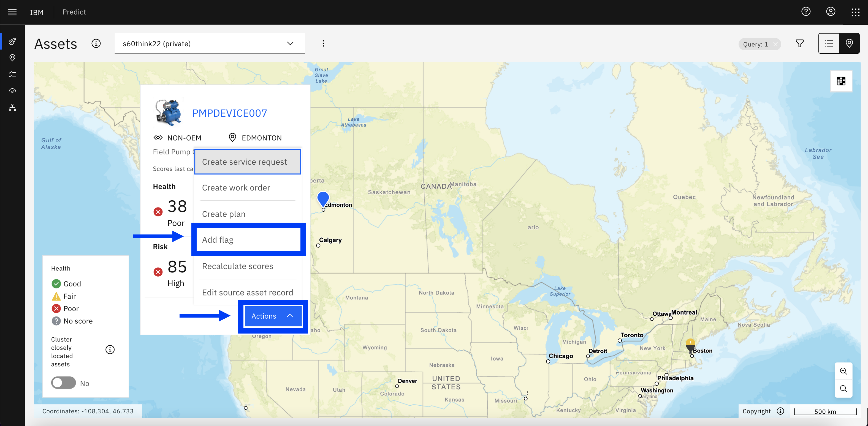Screen dimensions: 868x426
Task: Open the hierarchy tree icon in sidebar
Action: 12,107
